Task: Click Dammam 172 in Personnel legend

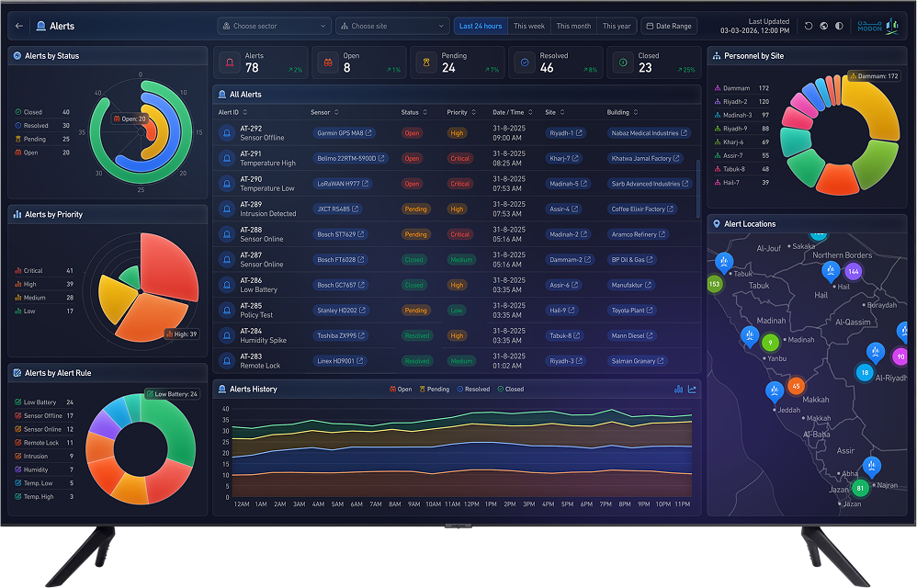Action: click(x=742, y=88)
